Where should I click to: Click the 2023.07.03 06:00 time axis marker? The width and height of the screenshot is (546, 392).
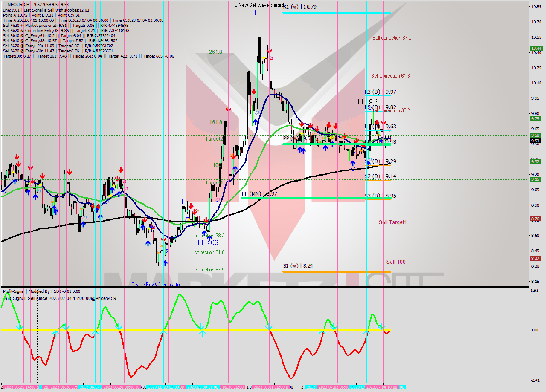pyautogui.click(x=334, y=387)
